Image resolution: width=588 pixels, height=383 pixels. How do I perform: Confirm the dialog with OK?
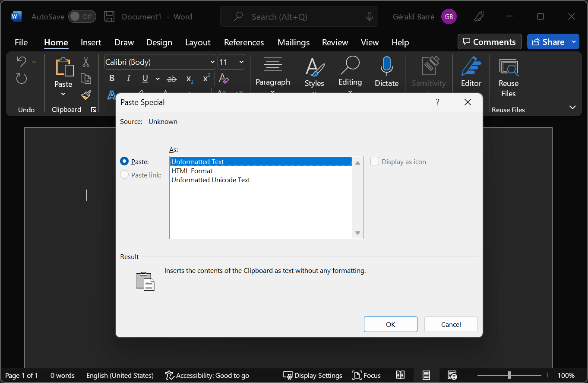point(390,324)
